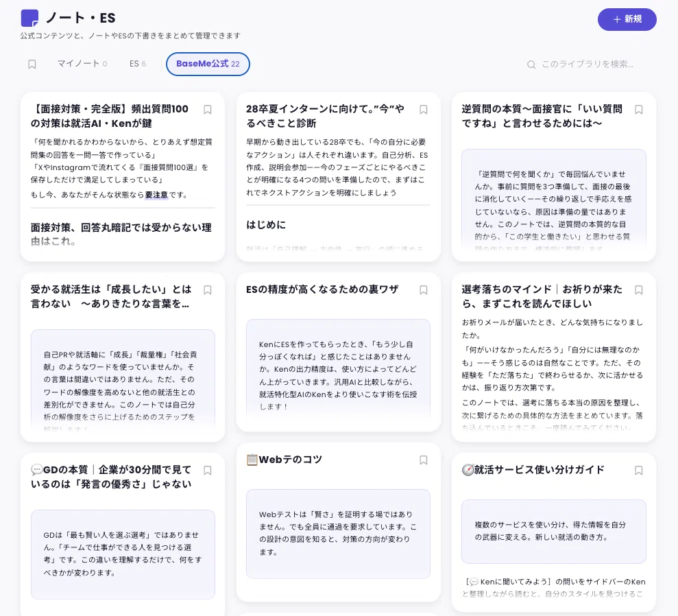
Task: Bookmark the 28卒夏インターン card
Action: coord(424,110)
